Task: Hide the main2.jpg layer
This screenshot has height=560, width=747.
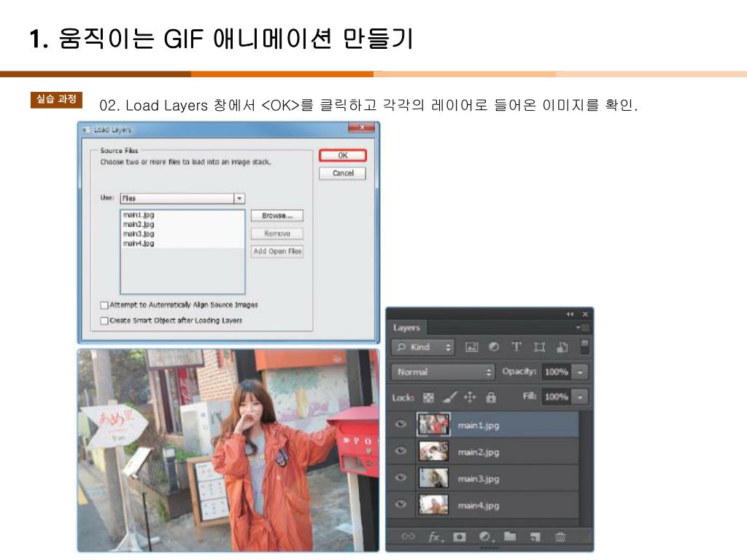Action: pos(401,451)
